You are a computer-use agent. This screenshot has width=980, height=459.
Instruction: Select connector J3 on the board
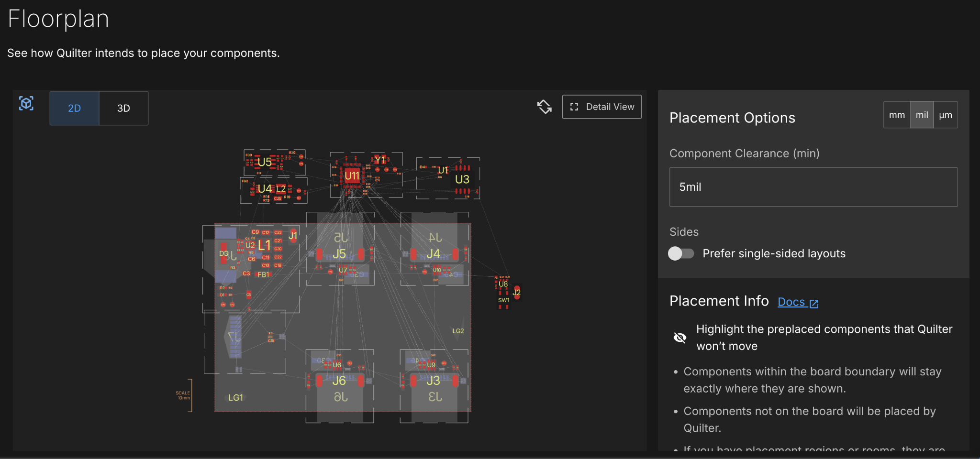pos(433,381)
